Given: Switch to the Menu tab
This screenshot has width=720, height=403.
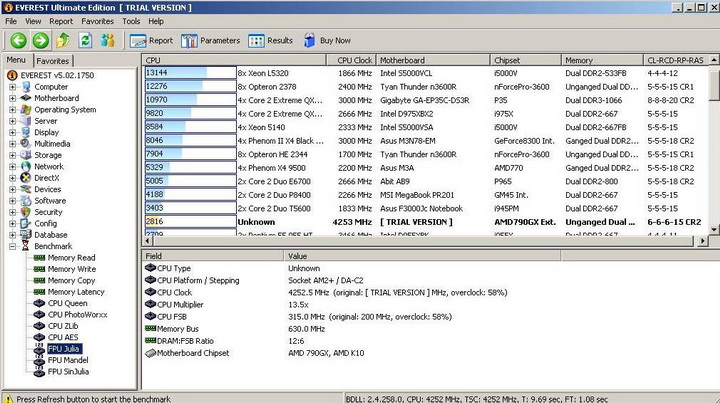Looking at the screenshot, I should pyautogui.click(x=16, y=60).
